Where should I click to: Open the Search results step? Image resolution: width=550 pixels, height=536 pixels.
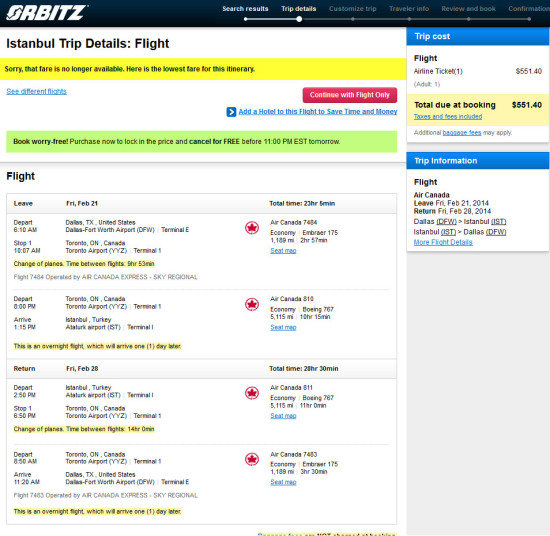(x=245, y=9)
